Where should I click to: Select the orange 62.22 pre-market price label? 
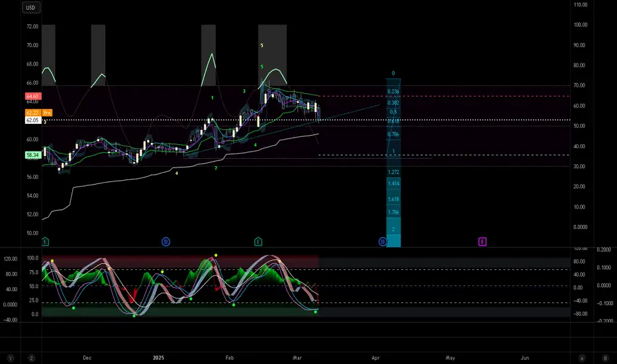click(x=32, y=113)
